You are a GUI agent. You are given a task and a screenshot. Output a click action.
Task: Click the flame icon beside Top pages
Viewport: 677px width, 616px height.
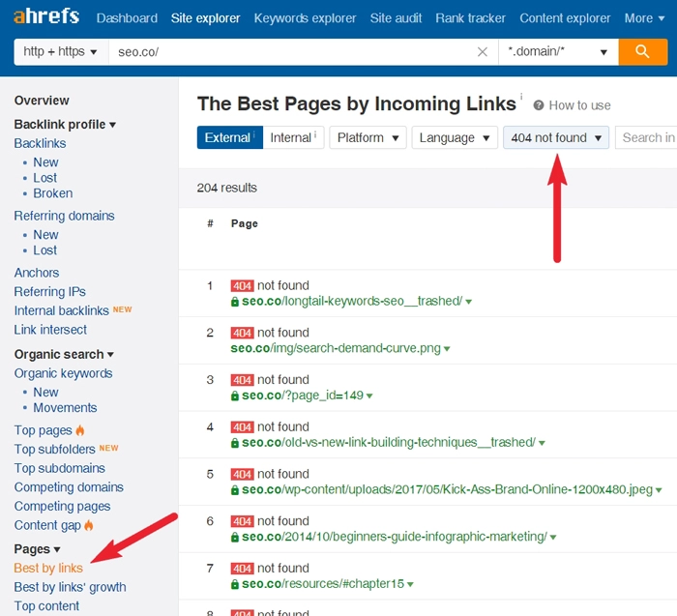(80, 430)
